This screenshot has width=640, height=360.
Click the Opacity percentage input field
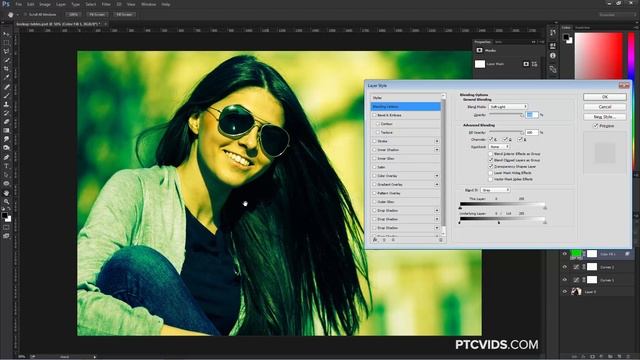532,115
